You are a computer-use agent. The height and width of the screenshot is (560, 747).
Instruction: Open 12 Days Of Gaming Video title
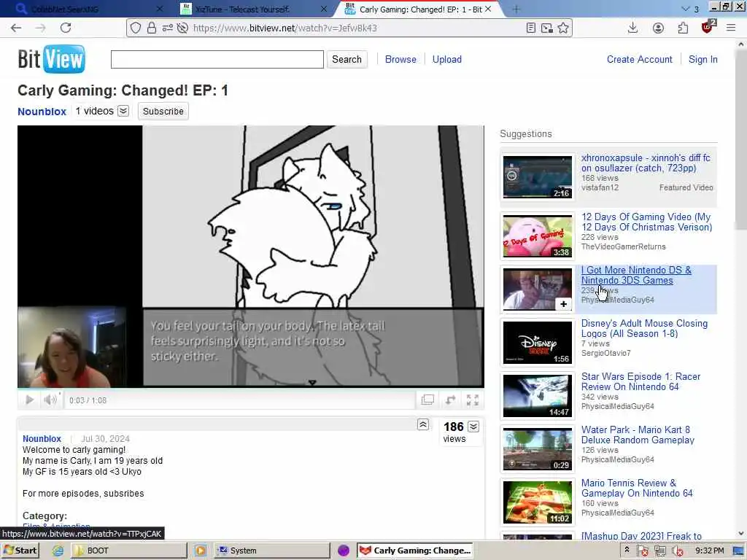[646, 222]
